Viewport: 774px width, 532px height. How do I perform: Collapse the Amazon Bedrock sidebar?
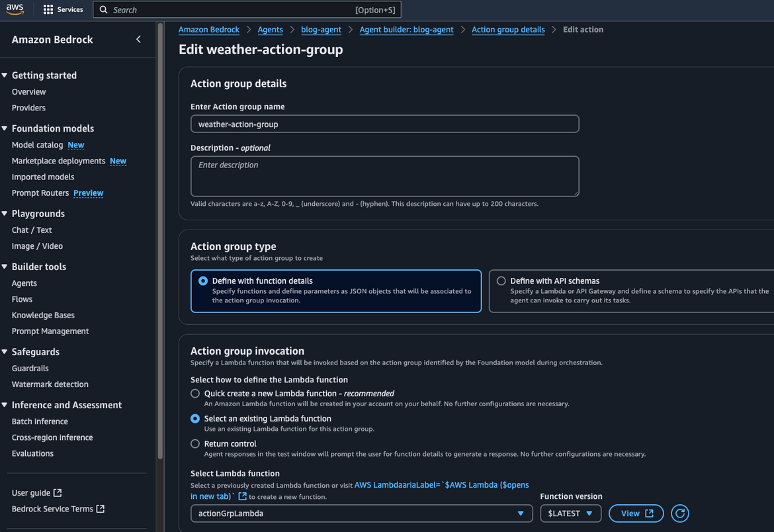pos(139,39)
